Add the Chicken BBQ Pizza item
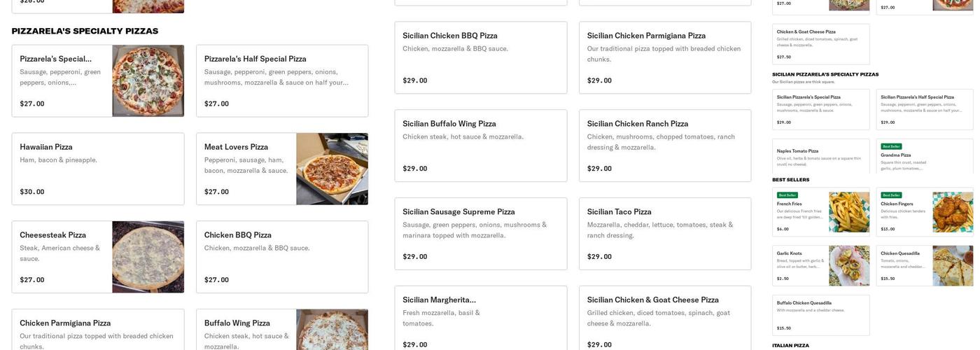Image resolution: width=980 pixels, height=350 pixels. click(x=282, y=257)
